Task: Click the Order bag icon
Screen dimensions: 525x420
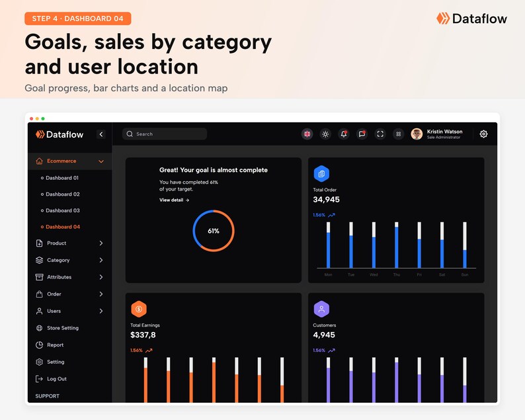Action: point(39,294)
